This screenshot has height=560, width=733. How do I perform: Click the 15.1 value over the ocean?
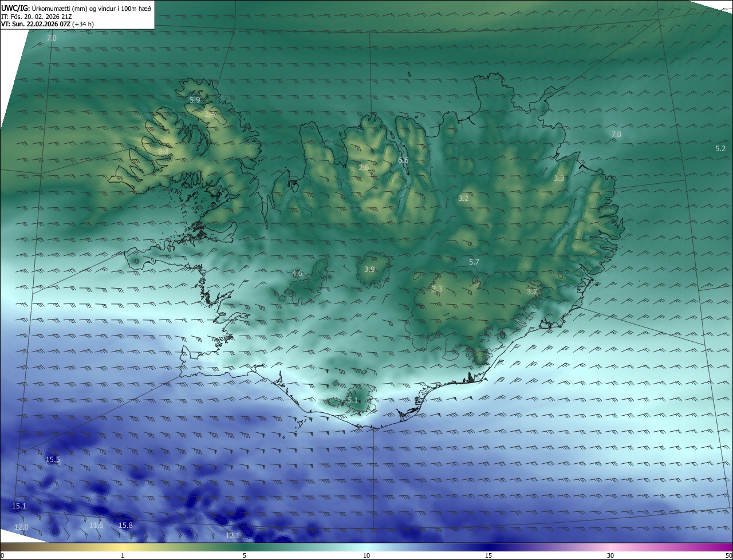[19, 506]
